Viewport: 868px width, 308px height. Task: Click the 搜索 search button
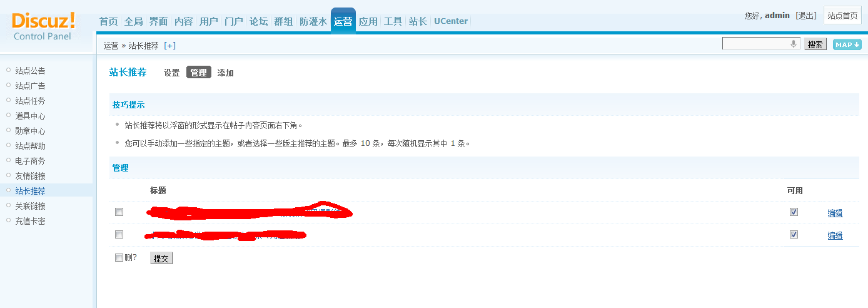coord(815,44)
